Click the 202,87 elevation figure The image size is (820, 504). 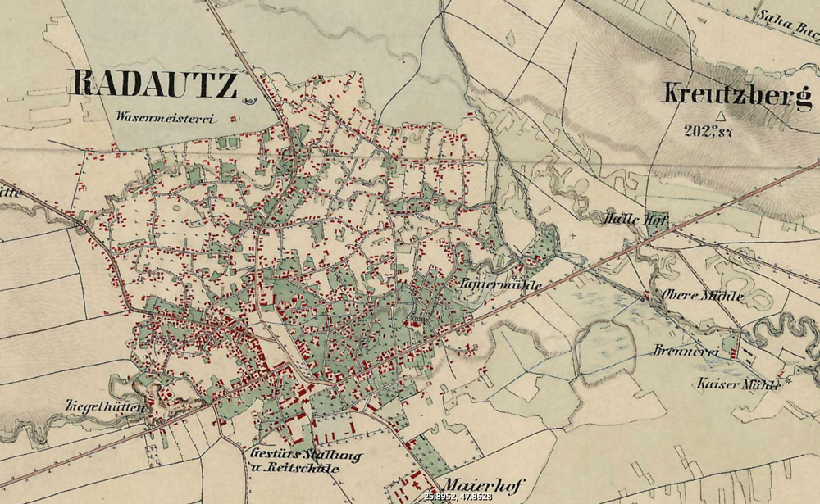[x=708, y=130]
